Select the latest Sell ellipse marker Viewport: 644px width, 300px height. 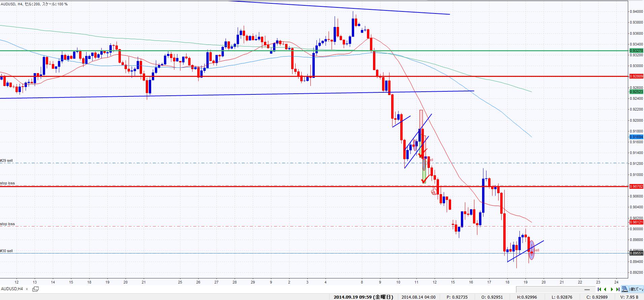[532, 250]
